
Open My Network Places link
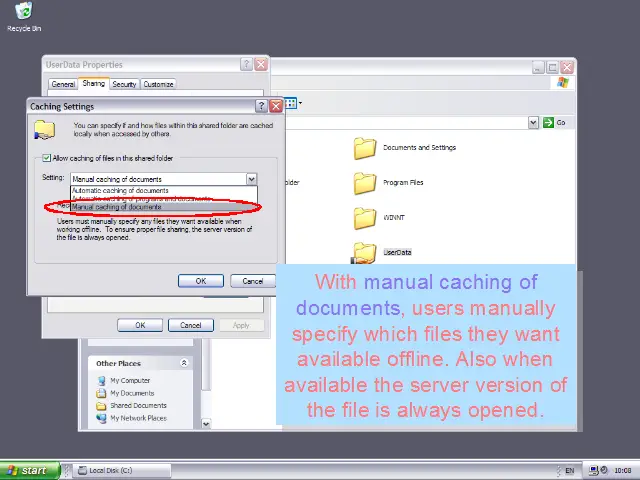point(138,418)
